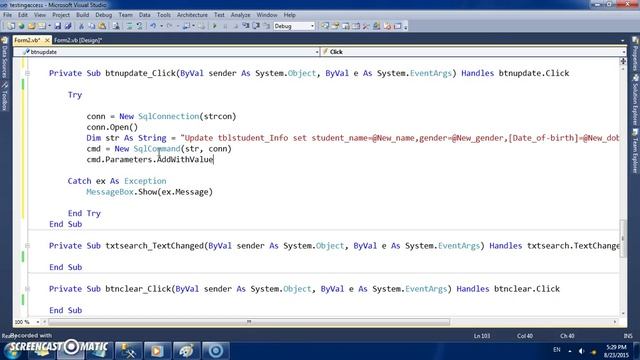The width and height of the screenshot is (640, 360).
Task: Open Find in Files from the toolbar
Action: (x=116, y=26)
